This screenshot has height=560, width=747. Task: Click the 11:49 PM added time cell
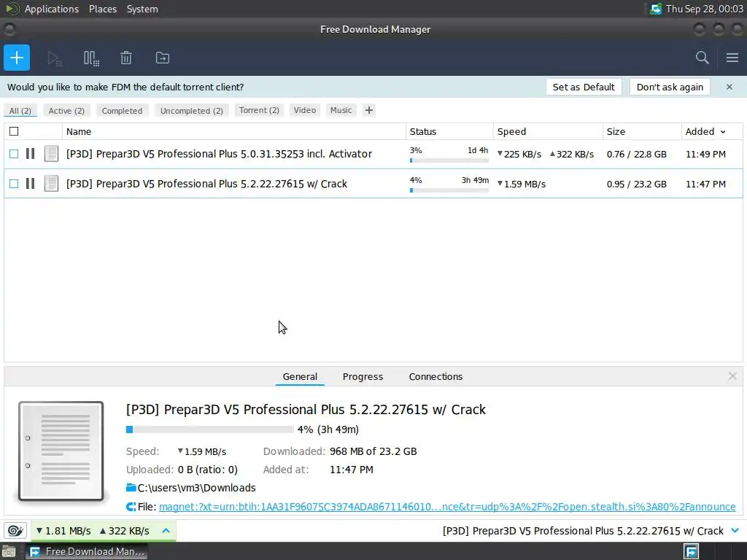point(705,155)
